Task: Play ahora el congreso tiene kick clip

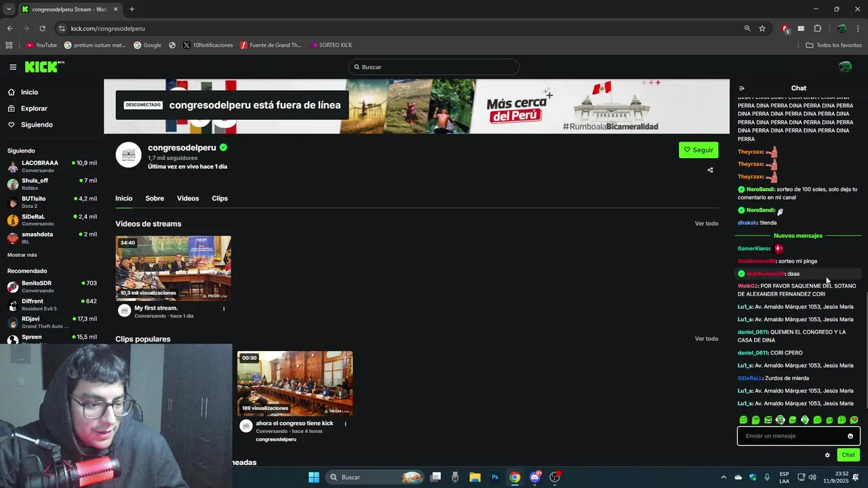Action: pyautogui.click(x=294, y=383)
